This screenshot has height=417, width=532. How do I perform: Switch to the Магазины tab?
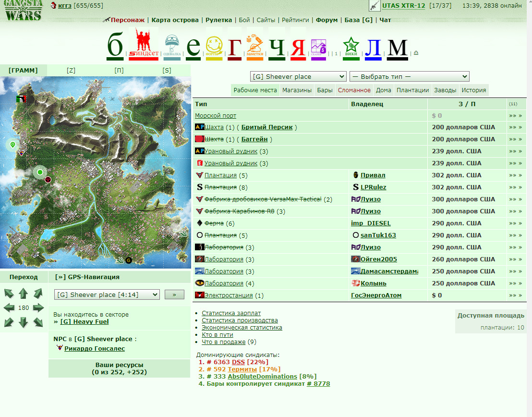pyautogui.click(x=297, y=90)
